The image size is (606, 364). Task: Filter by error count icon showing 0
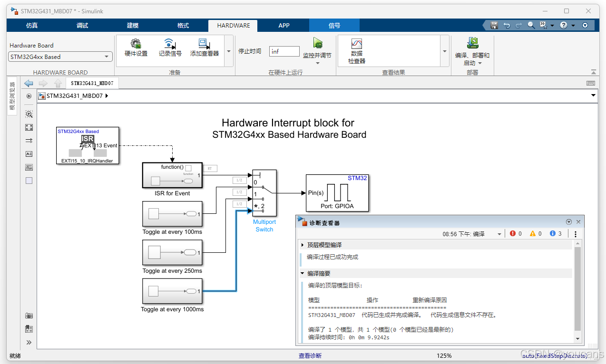[512, 234]
